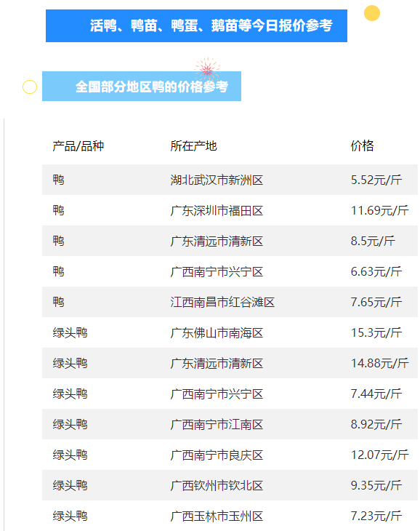Image resolution: width=420 pixels, height=531 pixels.
Task: Select the 广西南宁市兴宁区 duck row at 6.63元
Action: (x=230, y=271)
